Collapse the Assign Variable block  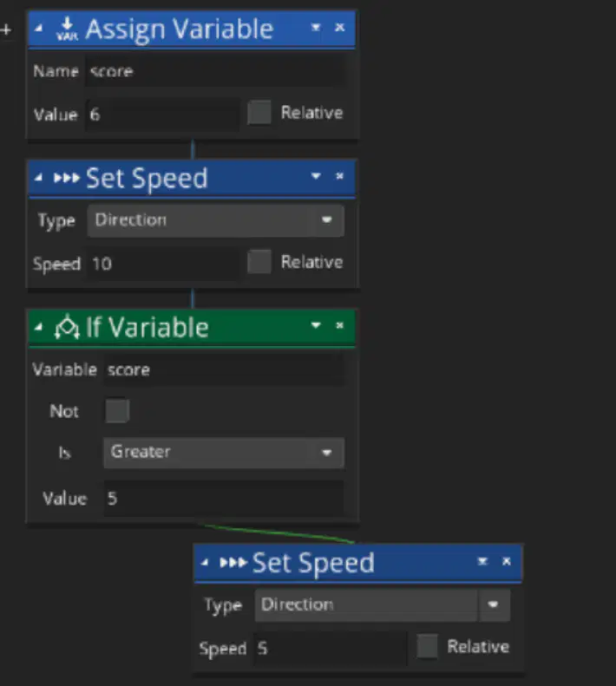38,29
